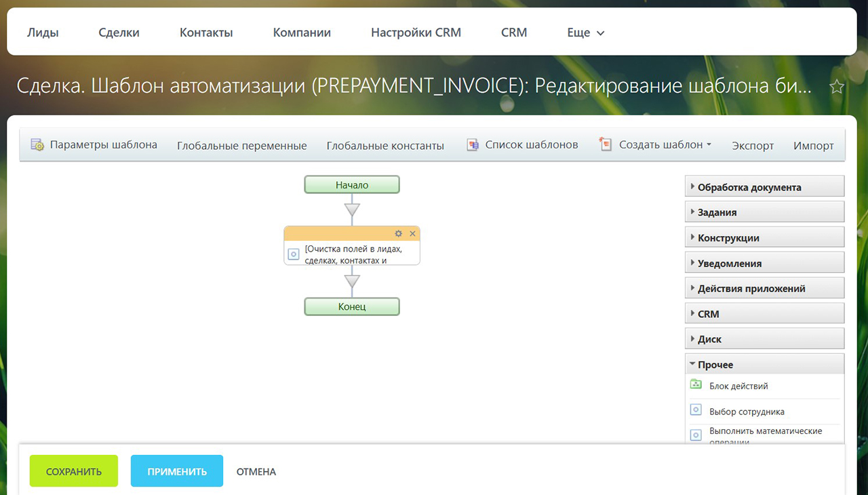Open the Сделки section
This screenshot has height=495, width=868.
point(119,33)
